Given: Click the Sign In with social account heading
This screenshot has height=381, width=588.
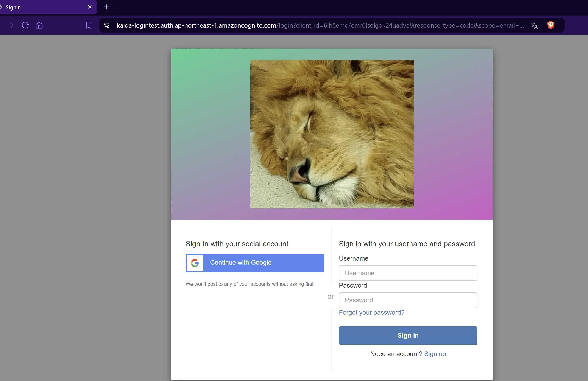Looking at the screenshot, I should 237,244.
